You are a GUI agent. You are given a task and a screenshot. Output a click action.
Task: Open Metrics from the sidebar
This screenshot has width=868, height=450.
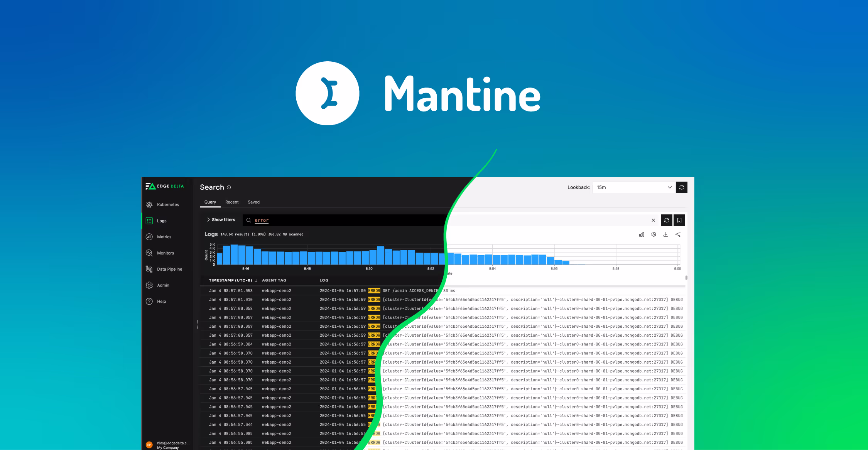(x=164, y=237)
